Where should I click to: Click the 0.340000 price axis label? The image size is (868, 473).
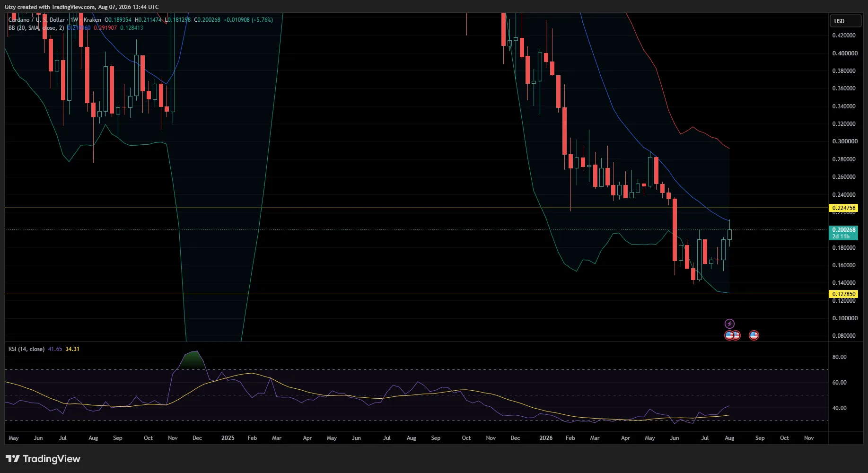tap(844, 106)
